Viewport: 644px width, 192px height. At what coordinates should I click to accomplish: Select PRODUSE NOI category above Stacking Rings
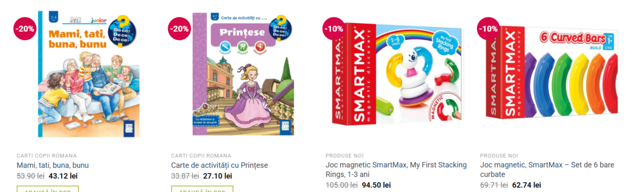(344, 156)
